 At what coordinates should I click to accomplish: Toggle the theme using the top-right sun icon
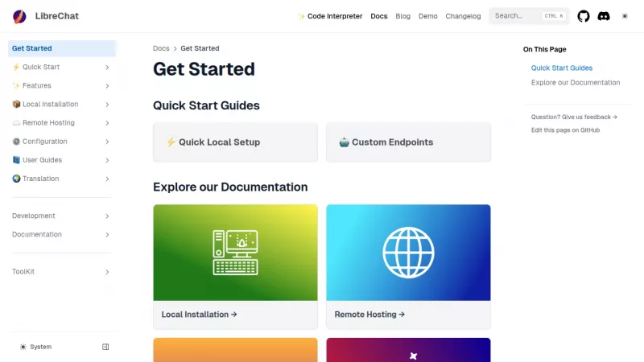click(625, 16)
